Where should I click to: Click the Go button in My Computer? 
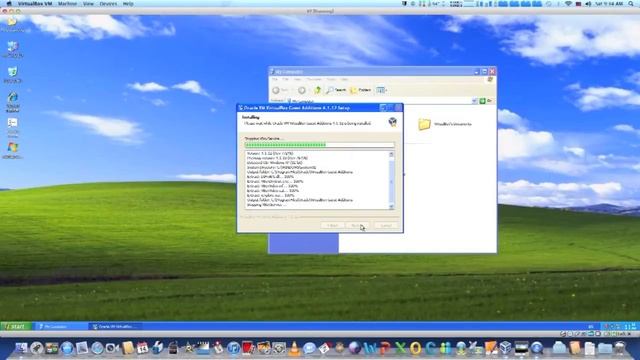[x=485, y=101]
